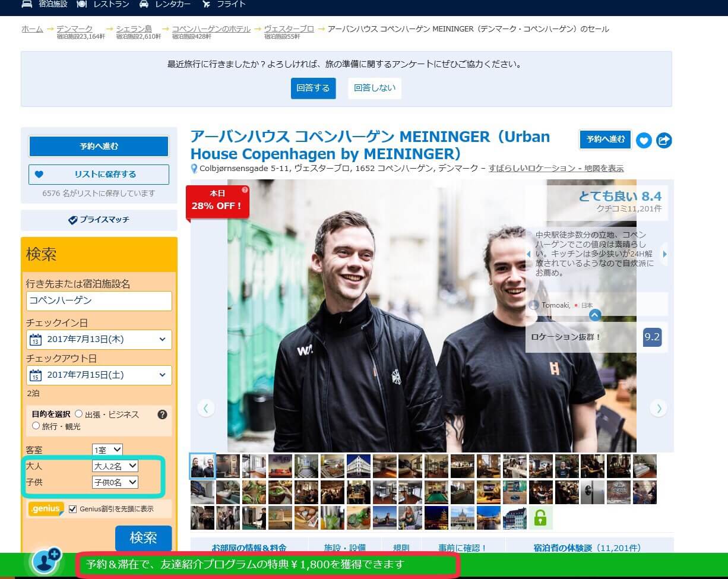Click the 9.2 location score badge
Image resolution: width=728 pixels, height=579 pixels.
coord(652,337)
